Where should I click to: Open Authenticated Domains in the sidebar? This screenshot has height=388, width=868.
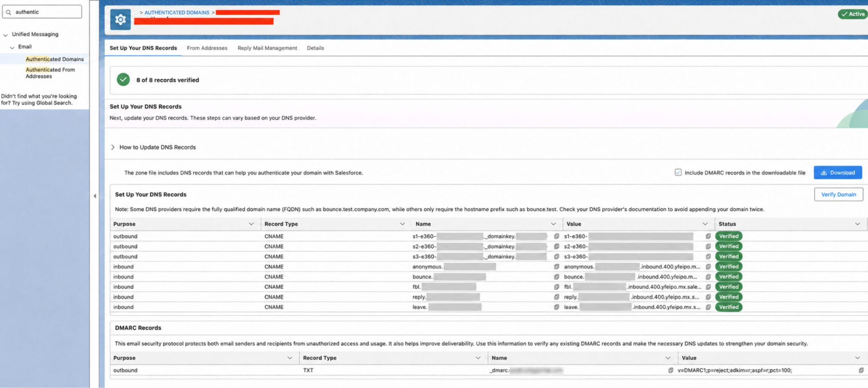click(55, 59)
